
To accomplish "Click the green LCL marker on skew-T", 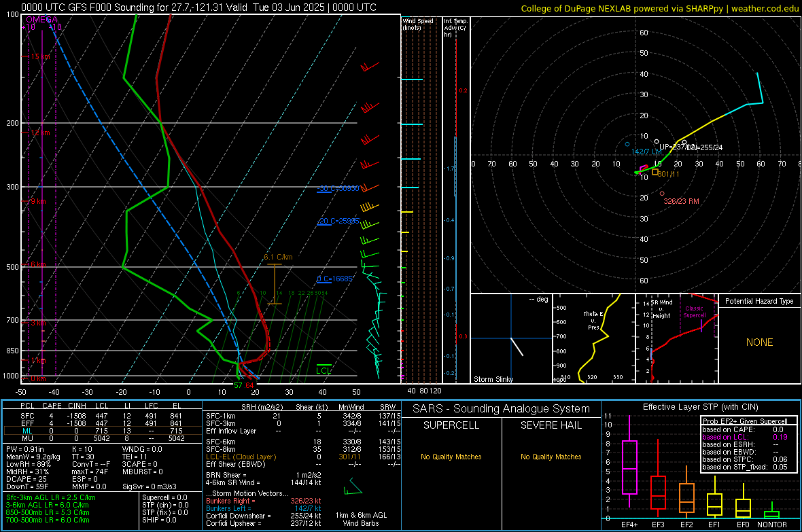I will tap(324, 371).
